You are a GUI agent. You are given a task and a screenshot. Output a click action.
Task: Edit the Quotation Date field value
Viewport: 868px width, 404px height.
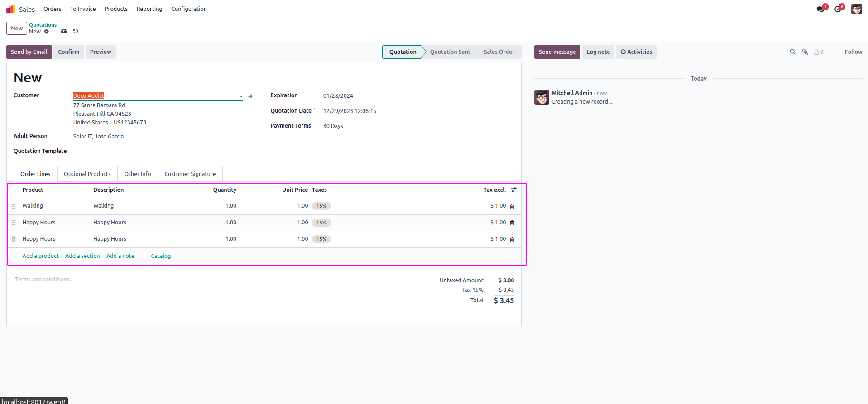(350, 111)
